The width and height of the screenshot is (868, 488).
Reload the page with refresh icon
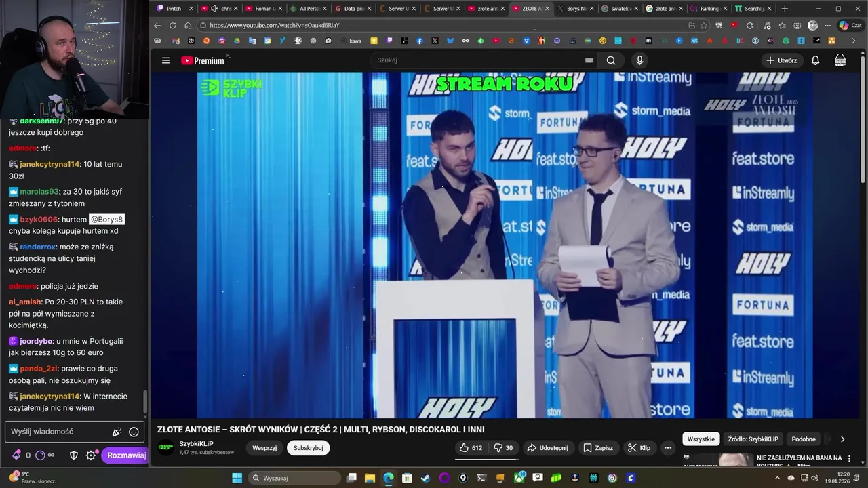pyautogui.click(x=172, y=25)
